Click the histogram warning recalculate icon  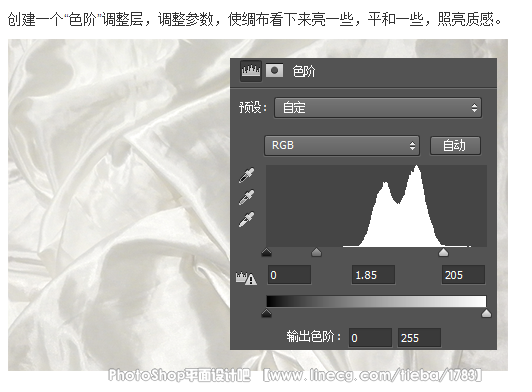(246, 278)
